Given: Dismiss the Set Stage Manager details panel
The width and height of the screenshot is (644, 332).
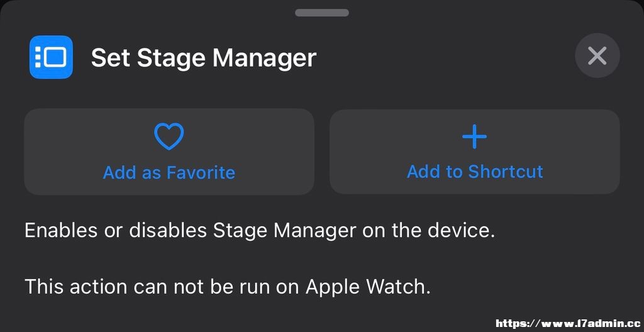Looking at the screenshot, I should [x=597, y=56].
